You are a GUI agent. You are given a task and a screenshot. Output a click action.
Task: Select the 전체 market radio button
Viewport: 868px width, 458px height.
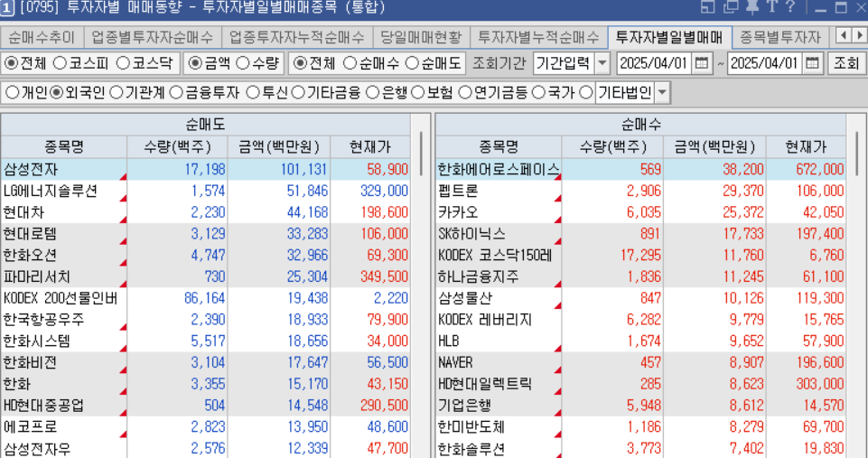pyautogui.click(x=11, y=63)
